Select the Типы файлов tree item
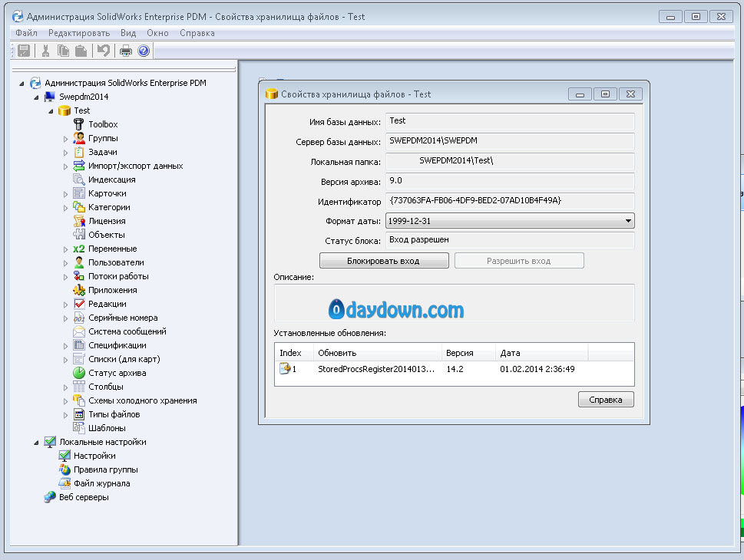The height and width of the screenshot is (560, 744). click(x=114, y=414)
